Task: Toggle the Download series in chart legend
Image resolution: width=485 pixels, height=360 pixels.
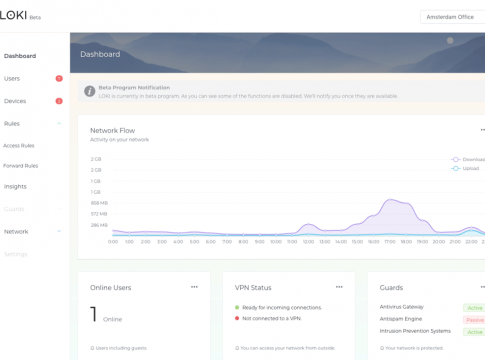Action: (468, 159)
